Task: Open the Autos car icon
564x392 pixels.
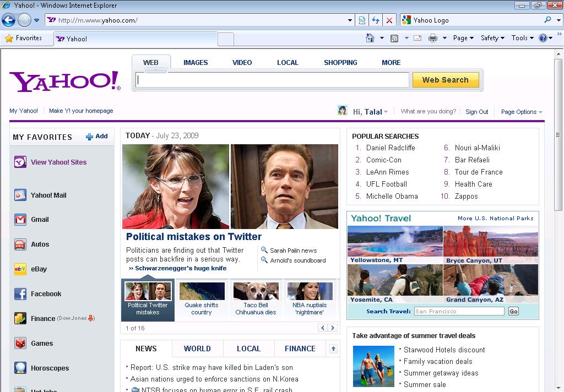Action: (x=20, y=244)
